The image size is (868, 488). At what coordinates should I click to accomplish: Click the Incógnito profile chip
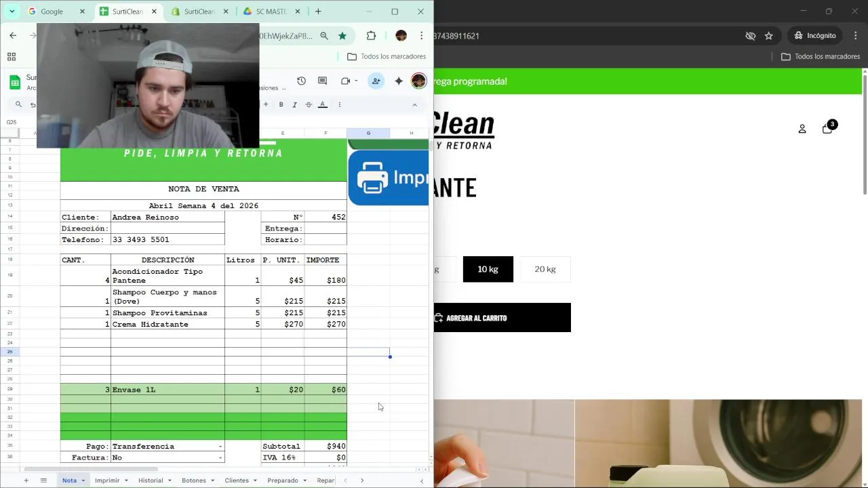(815, 35)
